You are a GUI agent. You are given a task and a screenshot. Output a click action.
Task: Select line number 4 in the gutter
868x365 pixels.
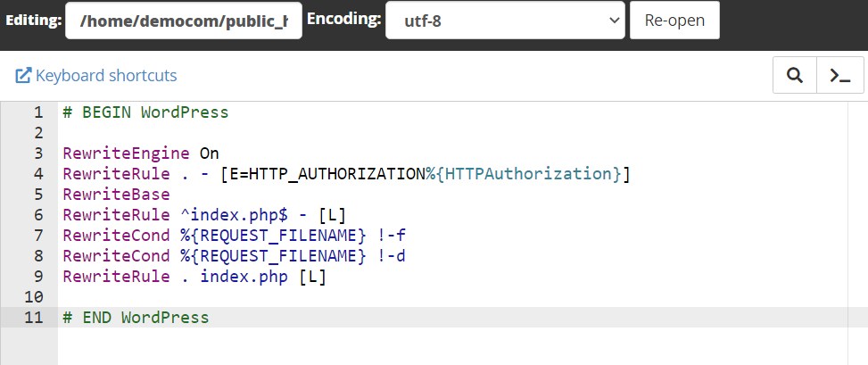pos(37,174)
